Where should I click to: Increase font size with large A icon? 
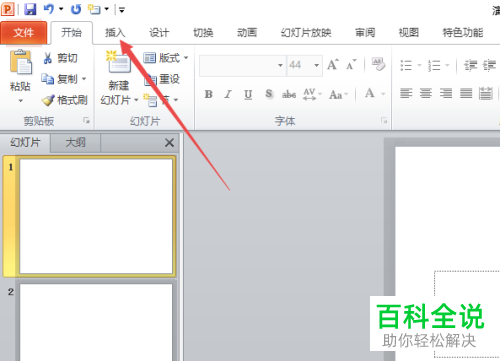click(x=333, y=65)
